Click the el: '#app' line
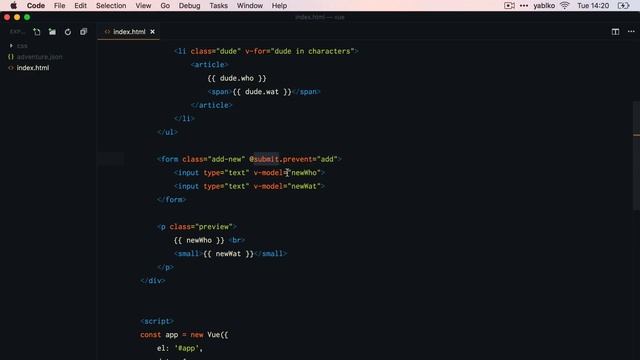Viewport: 640px width, 360px height. [180, 348]
